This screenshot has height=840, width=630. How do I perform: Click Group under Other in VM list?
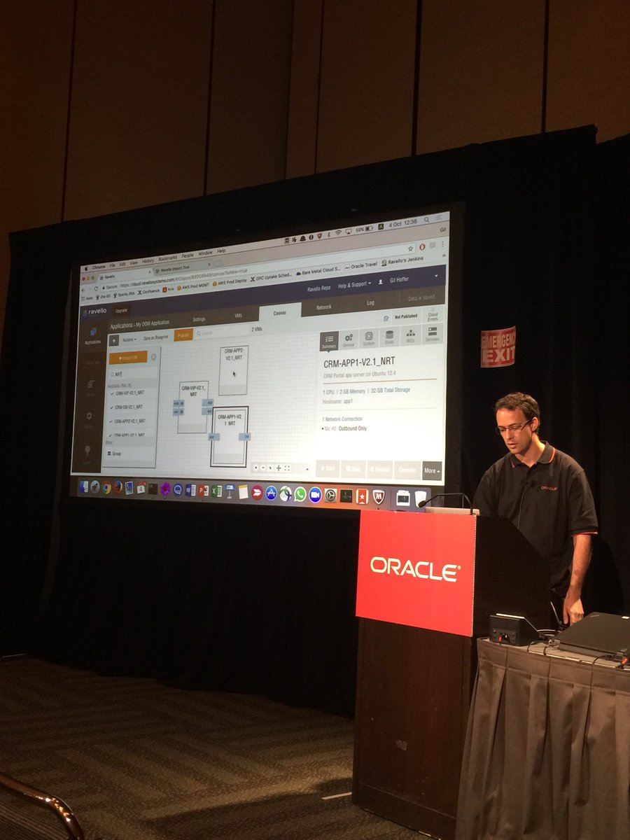click(115, 454)
